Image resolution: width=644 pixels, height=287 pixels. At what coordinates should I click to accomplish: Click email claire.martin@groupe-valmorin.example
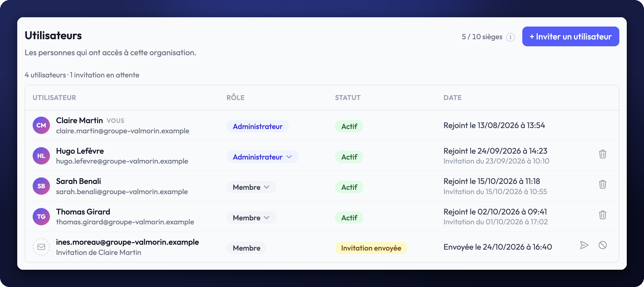[x=123, y=131]
